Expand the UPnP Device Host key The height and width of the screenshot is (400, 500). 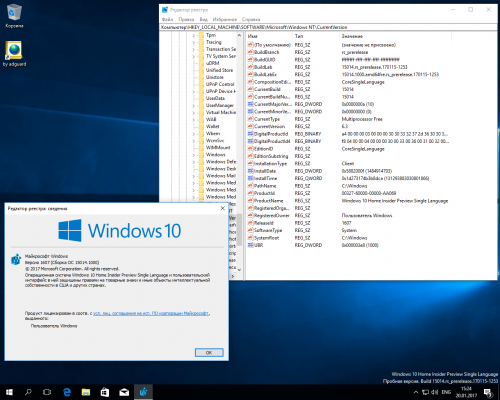193,91
